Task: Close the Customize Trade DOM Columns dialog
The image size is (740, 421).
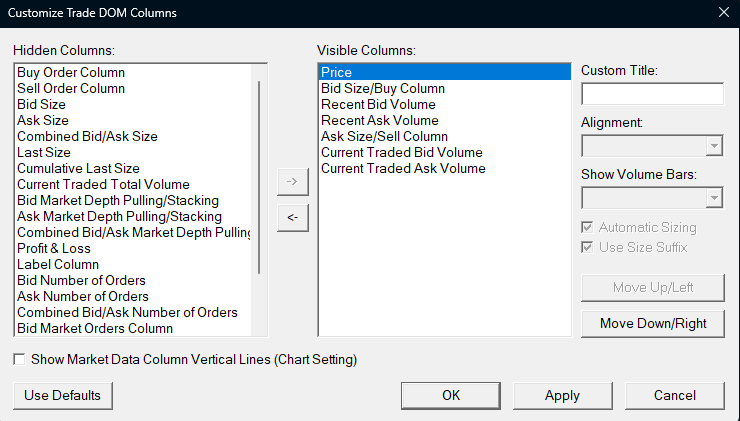Action: [x=723, y=12]
